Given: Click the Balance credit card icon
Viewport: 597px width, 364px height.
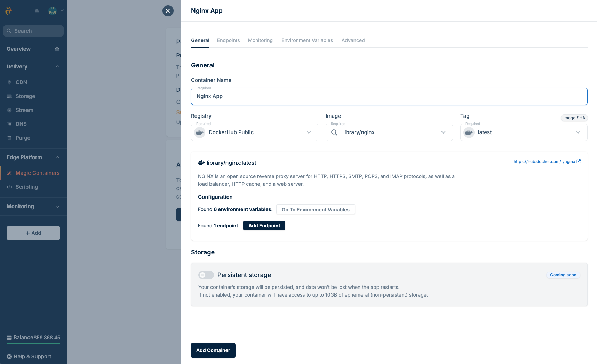Looking at the screenshot, I should click(x=9, y=338).
